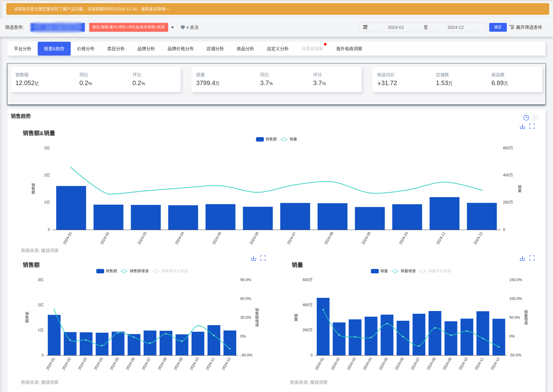Open the 品牌分析 tab
This screenshot has width=553, height=392.
pos(146,49)
